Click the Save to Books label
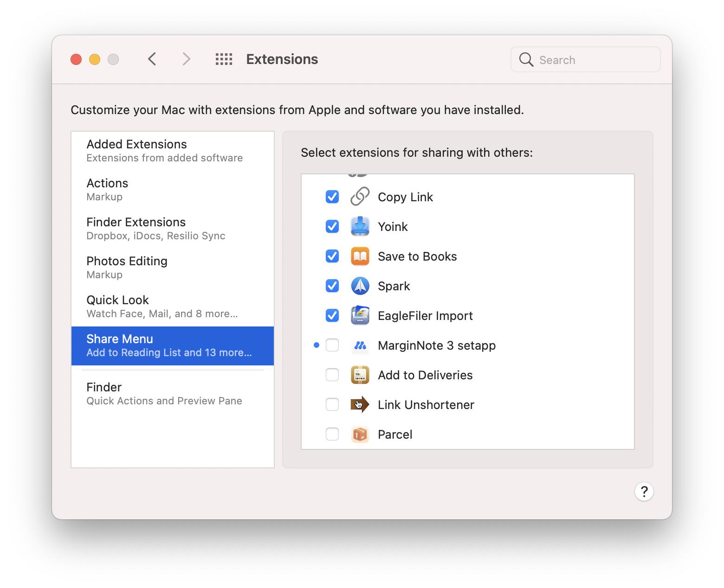Screen dimensions: 724x588 pyautogui.click(x=417, y=256)
